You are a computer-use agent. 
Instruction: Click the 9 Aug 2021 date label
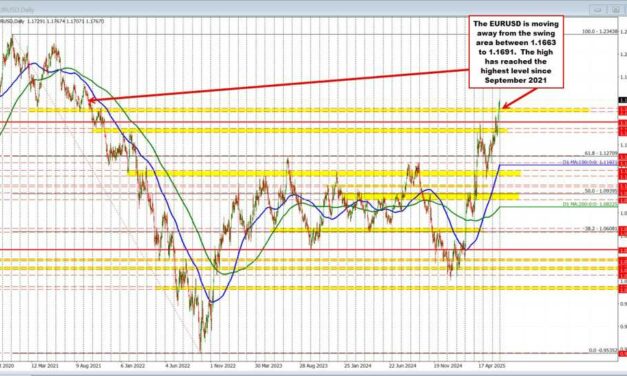[88, 366]
